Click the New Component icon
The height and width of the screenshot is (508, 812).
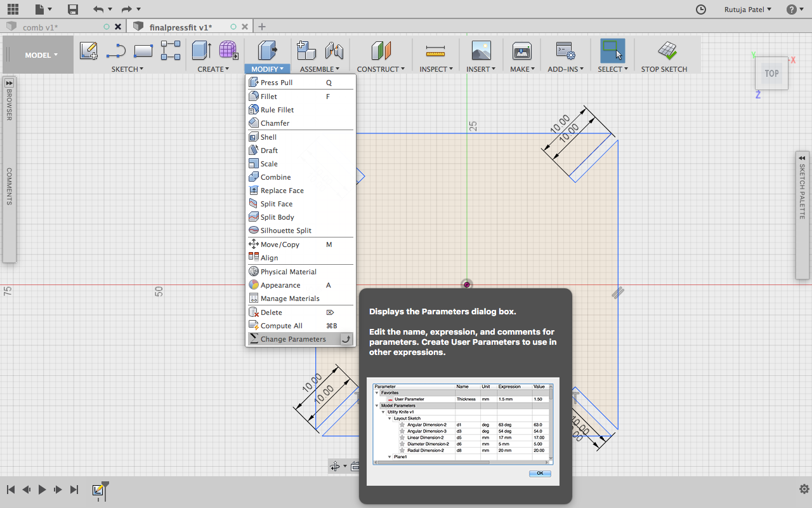pos(306,51)
